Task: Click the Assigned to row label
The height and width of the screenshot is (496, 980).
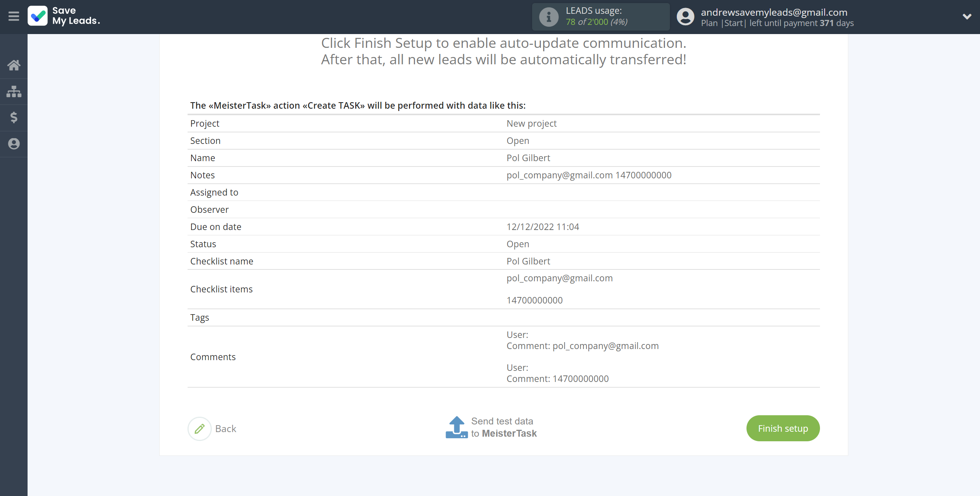Action: click(214, 193)
